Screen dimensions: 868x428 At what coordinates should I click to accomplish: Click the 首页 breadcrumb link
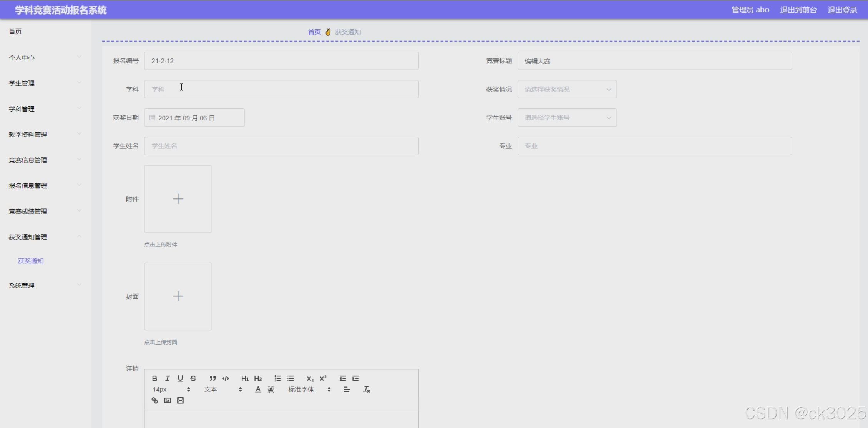(x=314, y=32)
